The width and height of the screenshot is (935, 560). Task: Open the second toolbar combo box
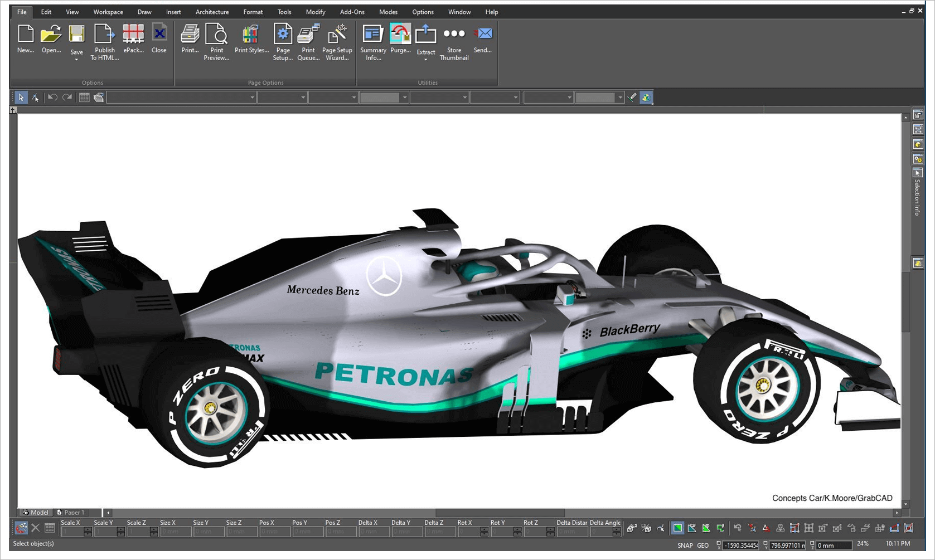[x=282, y=98]
